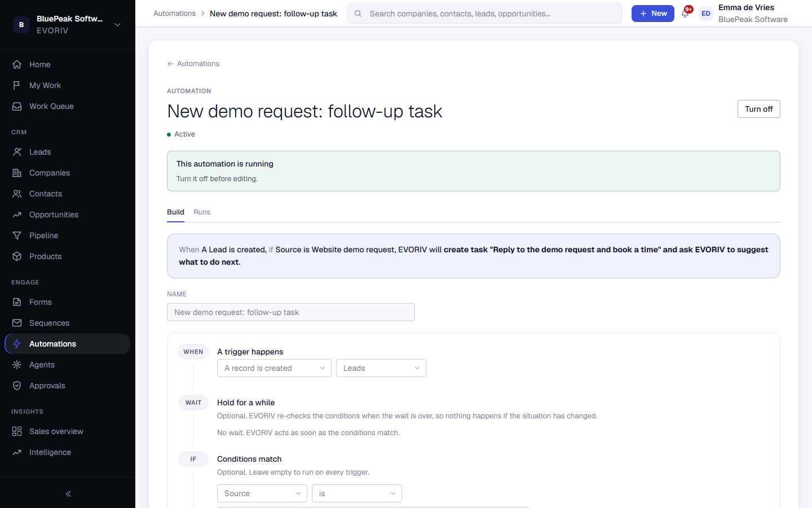812x508 pixels.
Task: Click the New button in top bar
Action: click(x=653, y=14)
